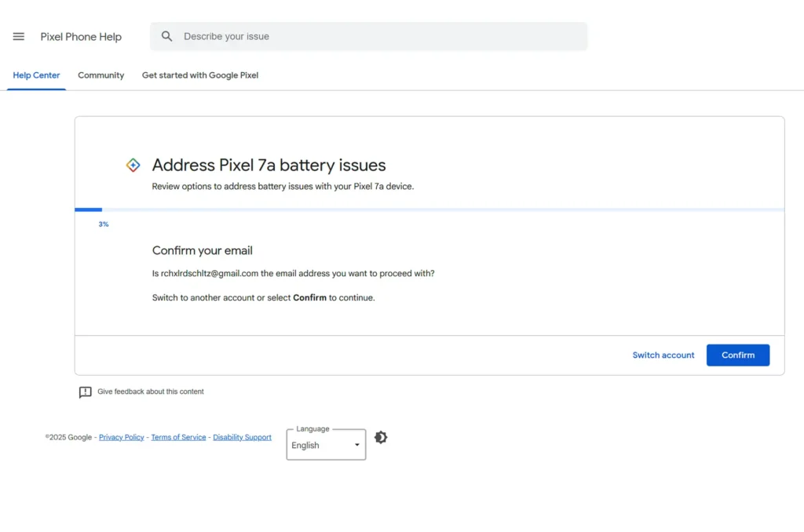Click the Pixel Phone Help title
Viewport: 804px width, 532px height.
coord(81,37)
